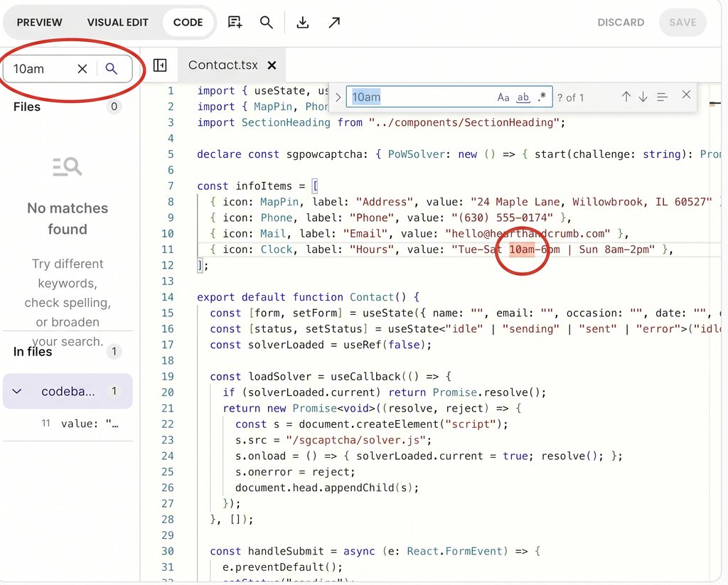Toggle Match Whole Word (ab) option
Viewport: 728px width, 585px height.
click(523, 97)
